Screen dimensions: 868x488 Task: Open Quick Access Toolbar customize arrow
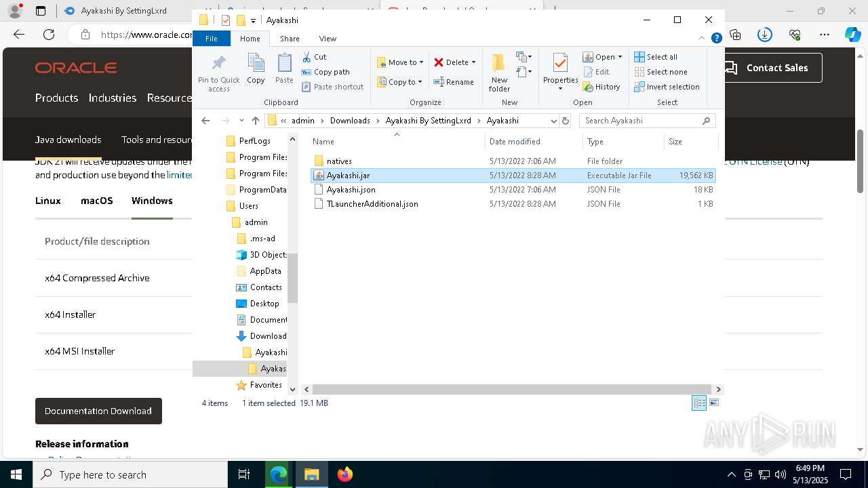click(253, 20)
